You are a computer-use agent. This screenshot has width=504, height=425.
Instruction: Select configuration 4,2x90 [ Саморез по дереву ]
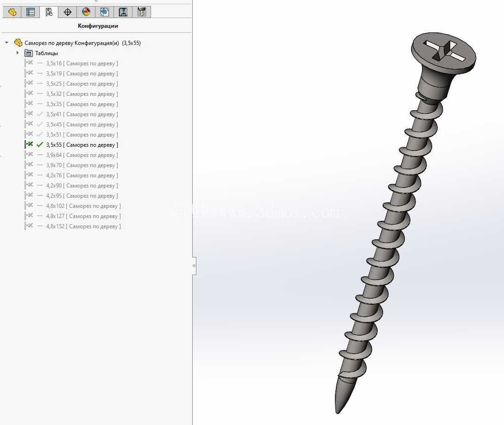[x=82, y=185]
